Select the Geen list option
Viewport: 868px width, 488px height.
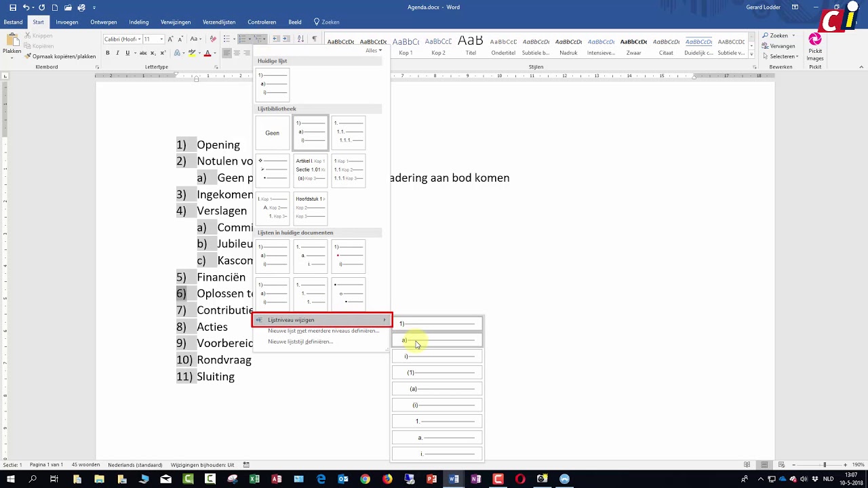pos(272,133)
